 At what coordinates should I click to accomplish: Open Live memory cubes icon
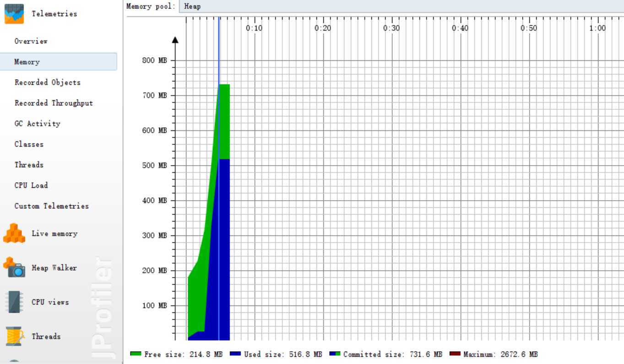[14, 234]
